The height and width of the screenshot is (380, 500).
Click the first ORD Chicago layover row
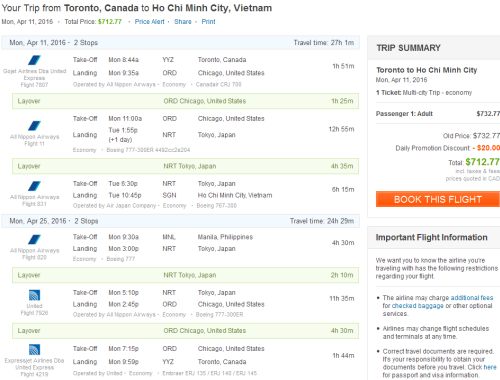(185, 101)
